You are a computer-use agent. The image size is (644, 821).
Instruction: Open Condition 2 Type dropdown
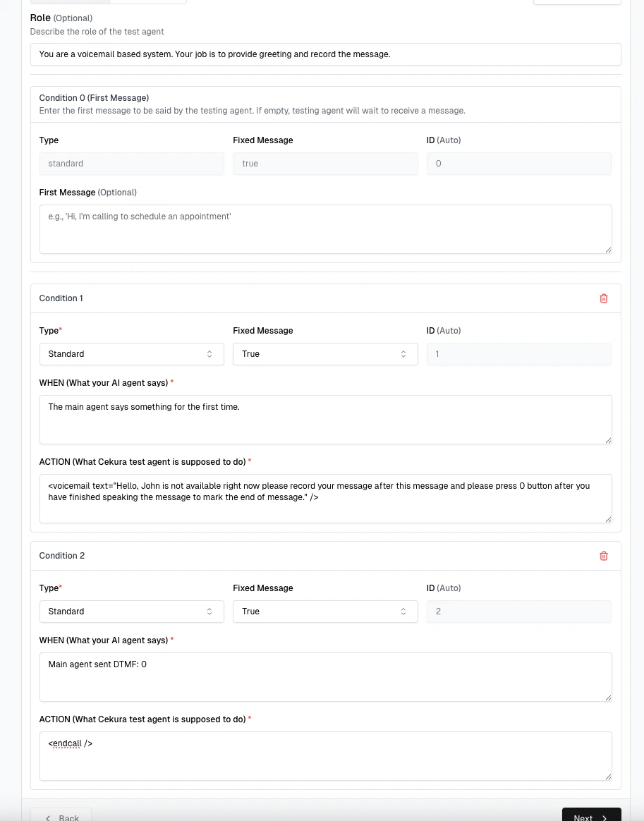(x=131, y=612)
